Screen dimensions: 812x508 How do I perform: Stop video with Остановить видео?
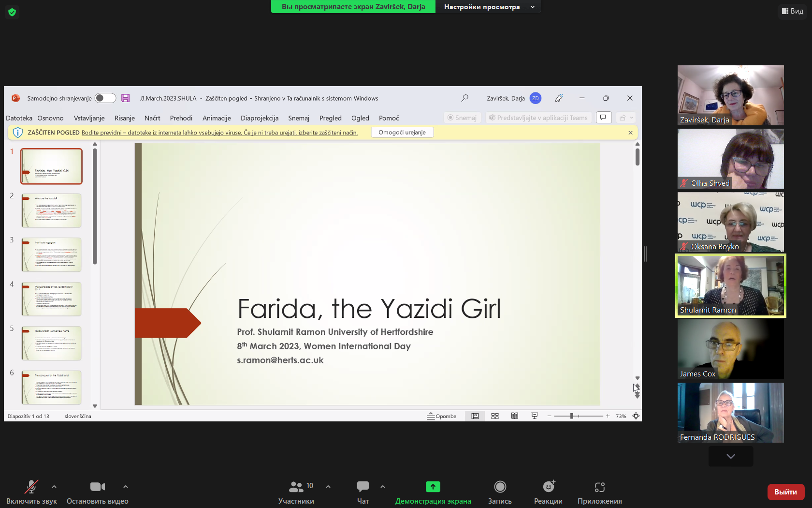pos(97,487)
